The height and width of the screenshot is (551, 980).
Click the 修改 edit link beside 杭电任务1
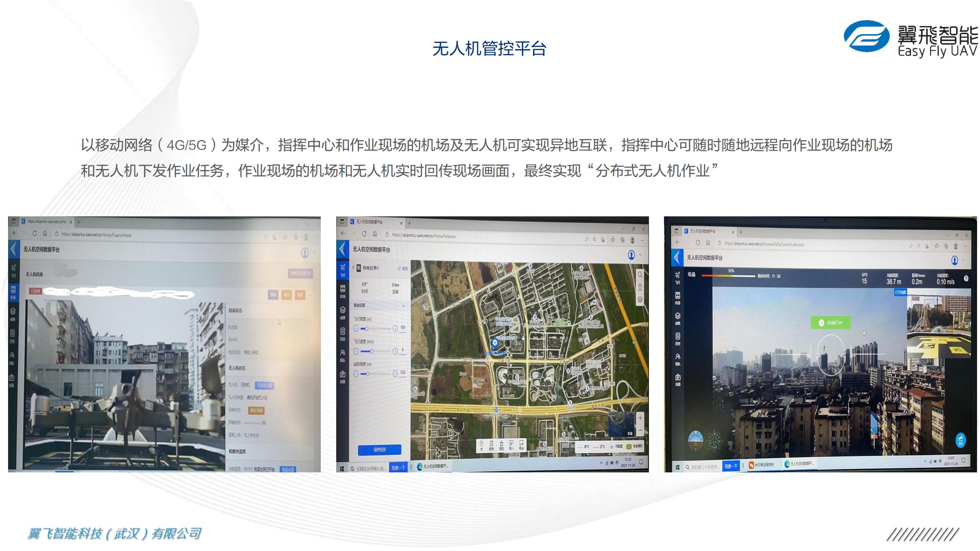(x=403, y=268)
